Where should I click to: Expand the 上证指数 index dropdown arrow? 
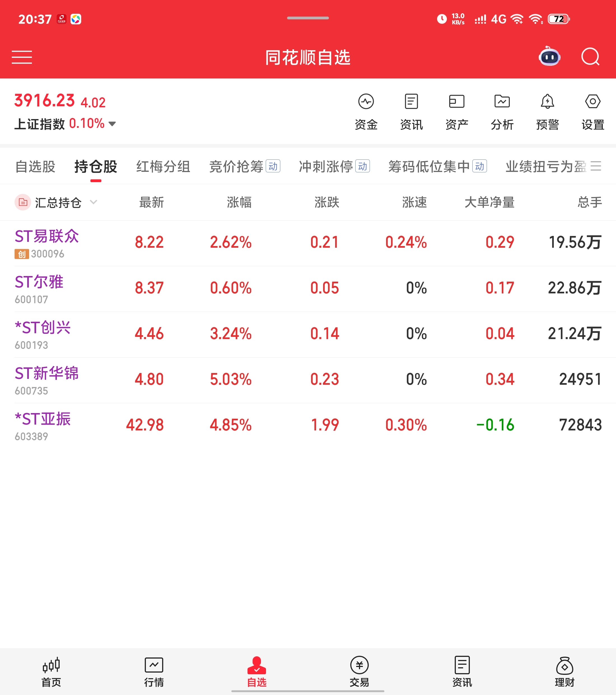click(112, 124)
